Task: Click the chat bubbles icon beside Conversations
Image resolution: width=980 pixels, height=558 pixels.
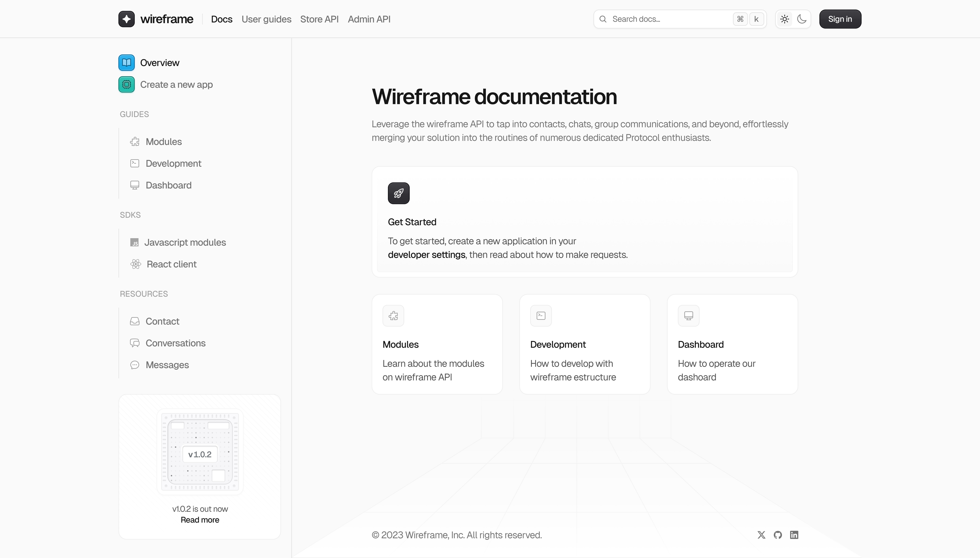Action: 135,343
